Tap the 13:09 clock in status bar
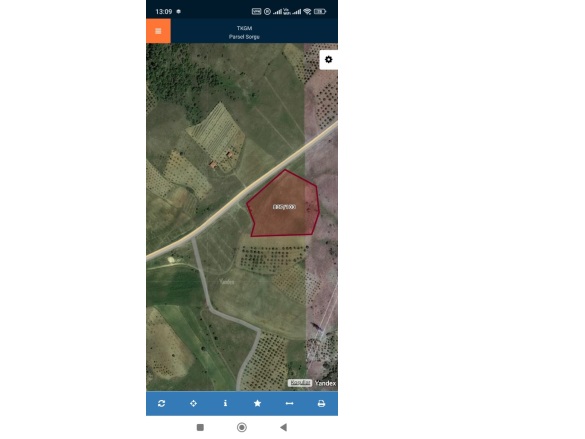Image resolution: width=585 pixels, height=439 pixels. (x=164, y=12)
